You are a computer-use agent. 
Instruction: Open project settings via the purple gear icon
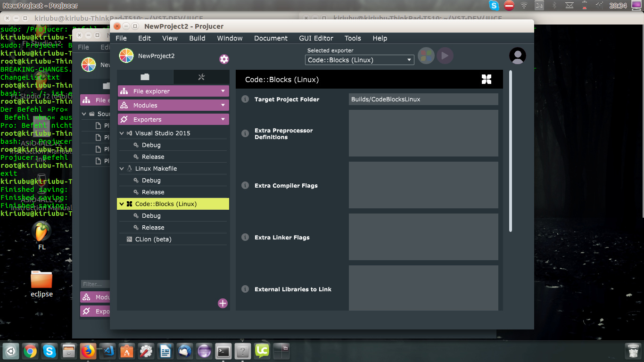pyautogui.click(x=224, y=59)
